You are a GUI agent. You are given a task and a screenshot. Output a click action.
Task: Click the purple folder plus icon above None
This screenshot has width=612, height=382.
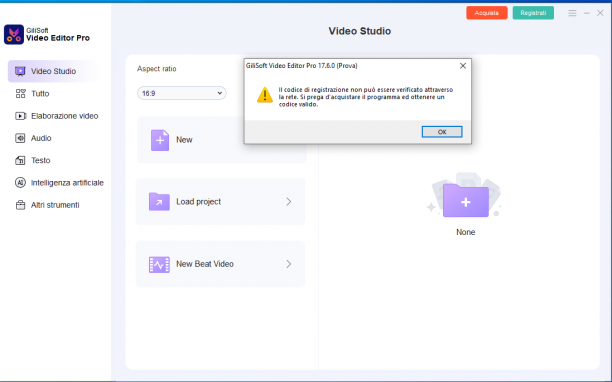466,201
